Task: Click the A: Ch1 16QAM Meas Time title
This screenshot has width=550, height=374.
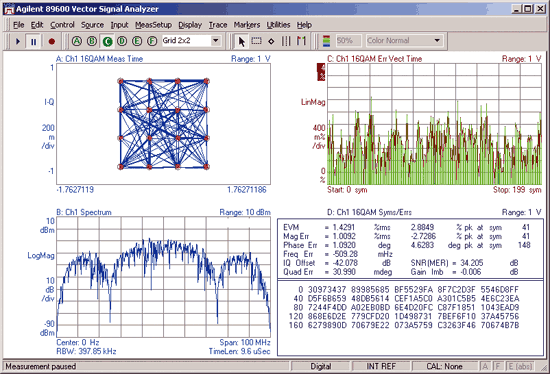Action: click(x=99, y=59)
